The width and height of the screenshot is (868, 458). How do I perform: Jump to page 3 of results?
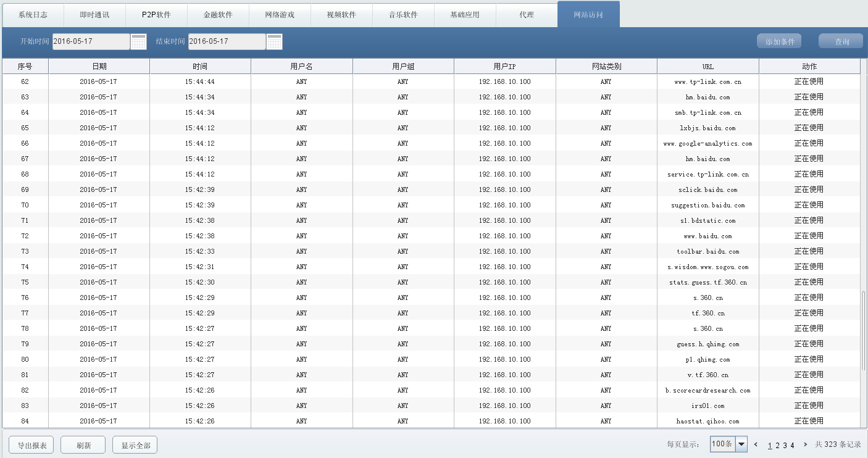pyautogui.click(x=785, y=445)
